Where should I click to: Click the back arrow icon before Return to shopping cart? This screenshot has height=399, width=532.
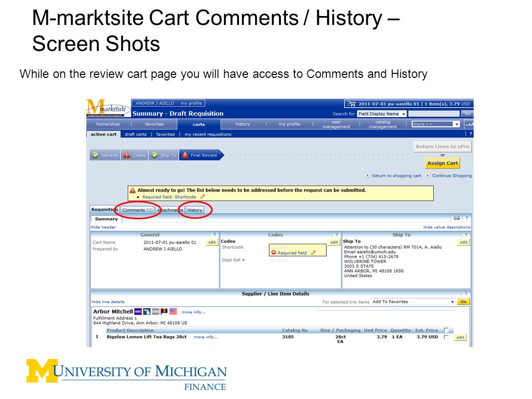tap(367, 176)
